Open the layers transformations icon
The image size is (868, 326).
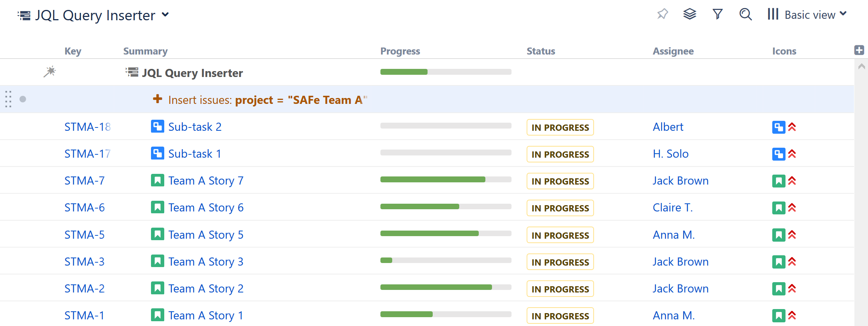click(689, 15)
